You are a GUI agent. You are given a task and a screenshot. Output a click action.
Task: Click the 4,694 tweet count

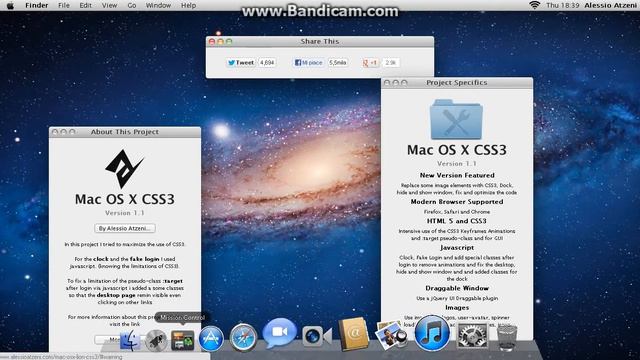[x=267, y=62]
